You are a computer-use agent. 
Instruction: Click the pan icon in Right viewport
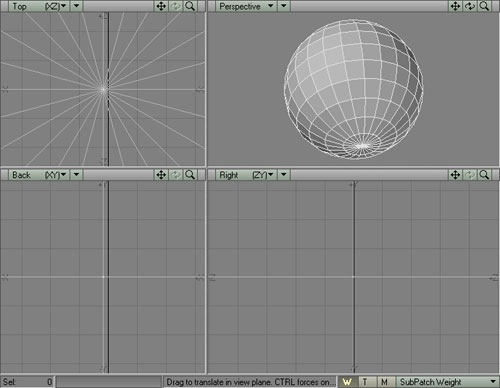coord(455,175)
